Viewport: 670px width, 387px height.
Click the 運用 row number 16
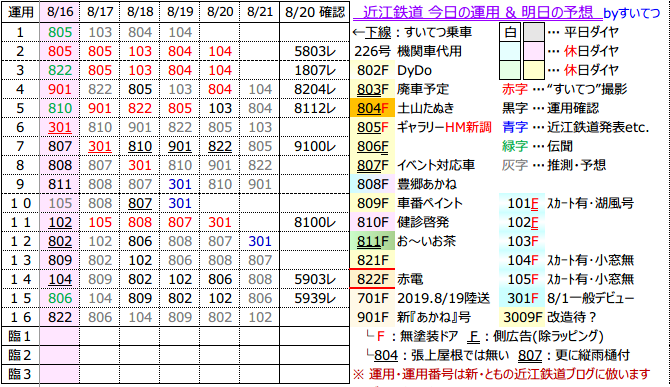tap(20, 317)
